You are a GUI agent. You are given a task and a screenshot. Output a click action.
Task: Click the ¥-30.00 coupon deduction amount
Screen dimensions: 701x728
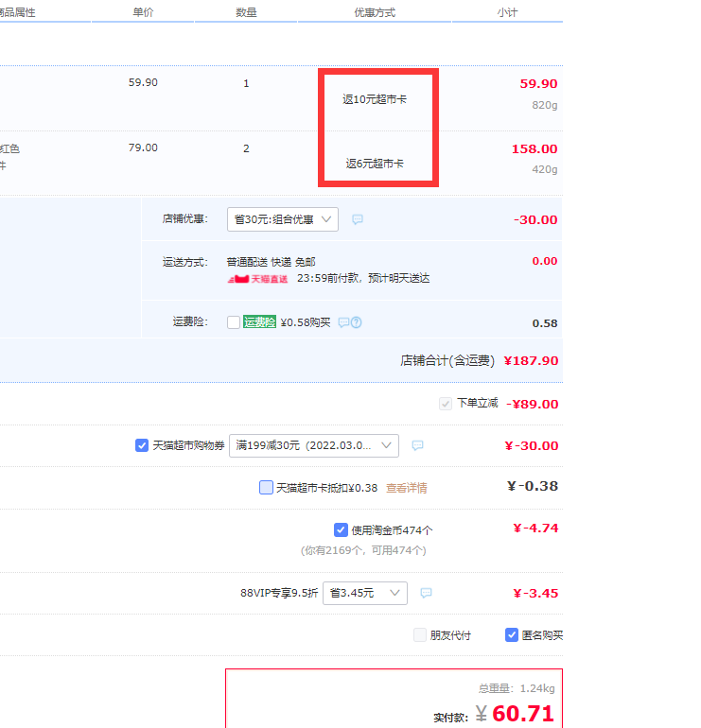tap(532, 445)
